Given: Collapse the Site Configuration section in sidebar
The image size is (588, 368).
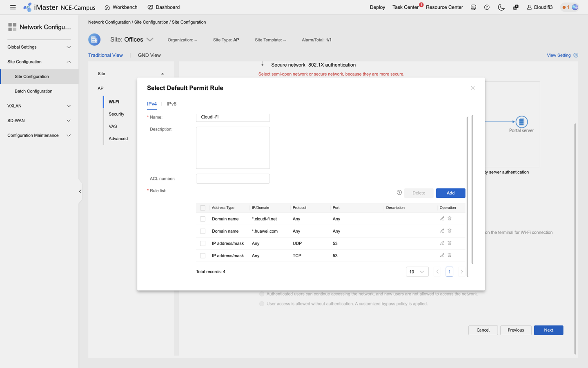Looking at the screenshot, I should (x=68, y=62).
